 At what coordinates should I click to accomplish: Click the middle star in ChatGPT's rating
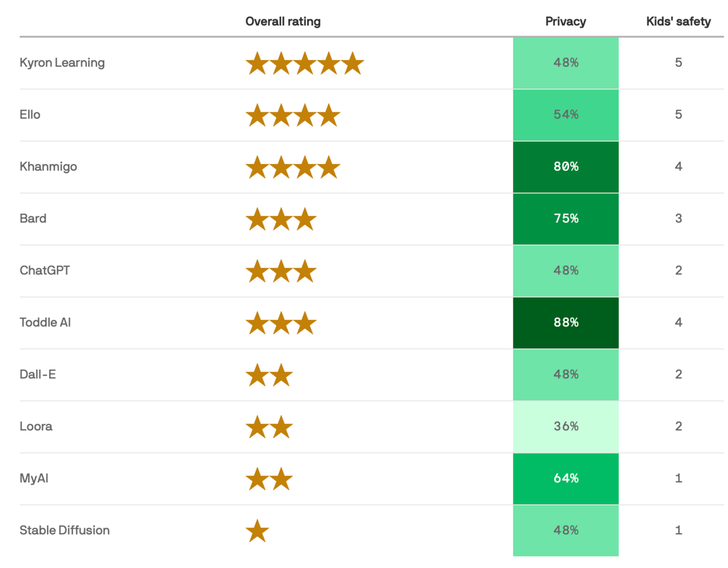pyautogui.click(x=281, y=272)
